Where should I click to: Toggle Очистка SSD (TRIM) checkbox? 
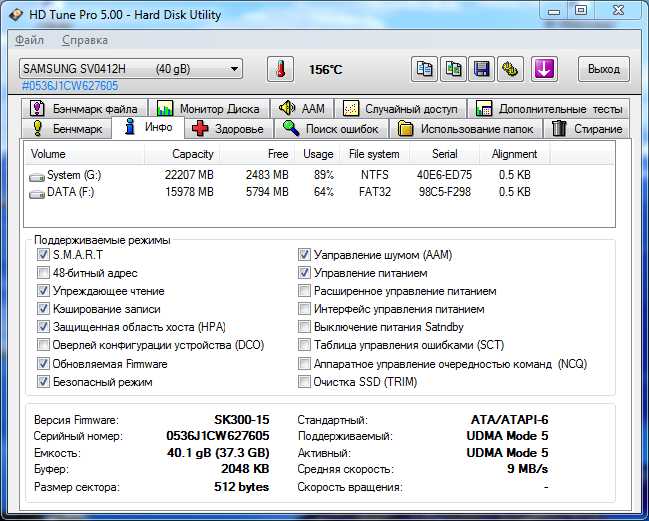tap(304, 382)
